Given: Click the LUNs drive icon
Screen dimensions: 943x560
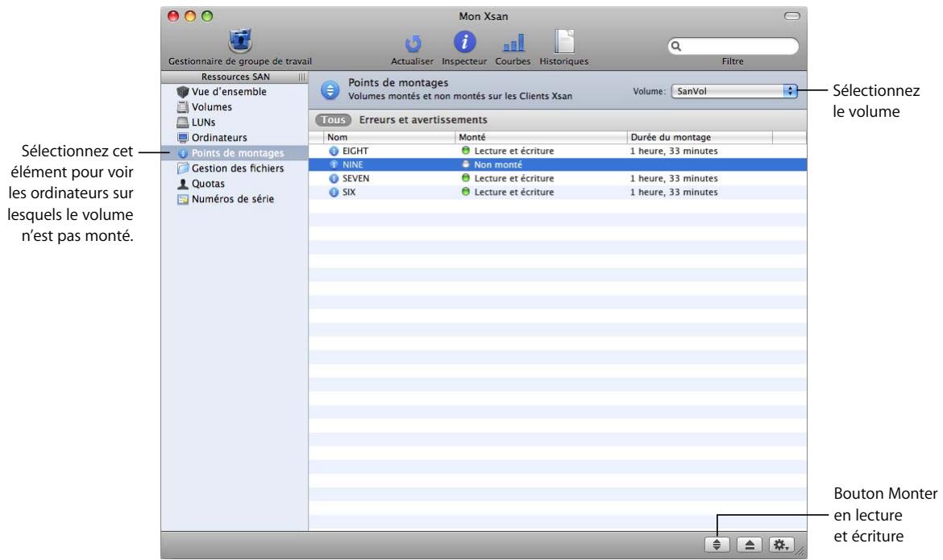Looking at the screenshot, I should 183,122.
